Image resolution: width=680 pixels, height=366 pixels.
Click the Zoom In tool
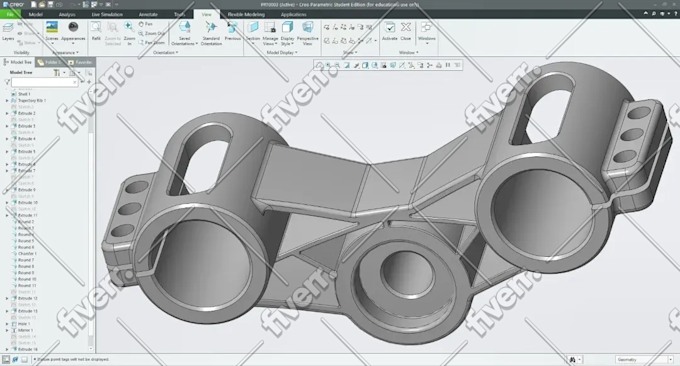(x=129, y=32)
